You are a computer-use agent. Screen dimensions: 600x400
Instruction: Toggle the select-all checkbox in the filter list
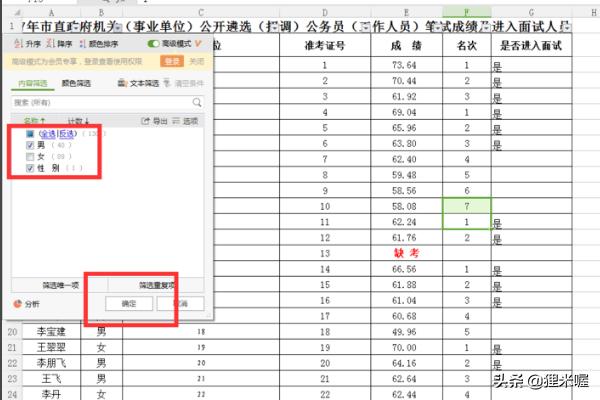point(30,134)
